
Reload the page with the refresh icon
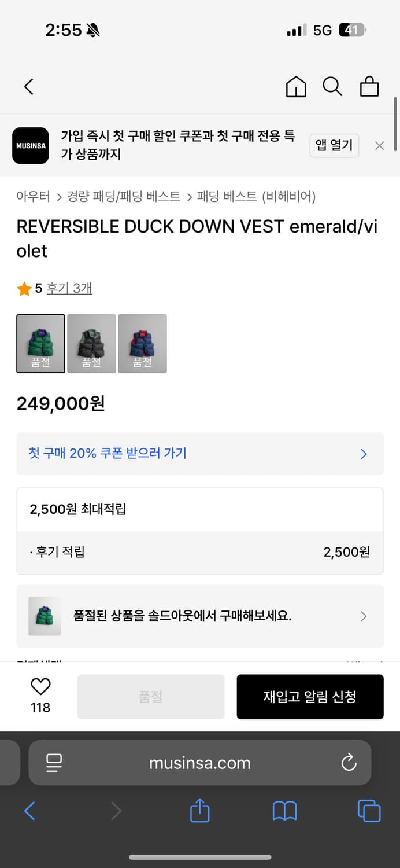348,763
